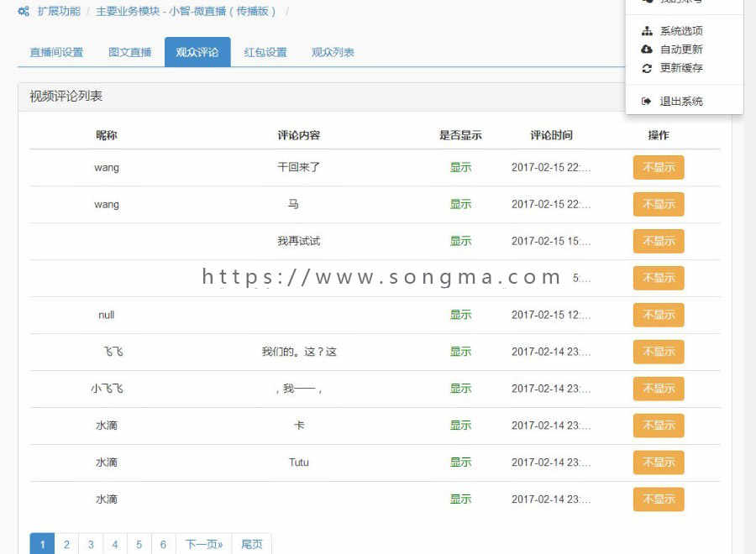
Task: Go to the 观众列表 tab
Action: coord(333,52)
